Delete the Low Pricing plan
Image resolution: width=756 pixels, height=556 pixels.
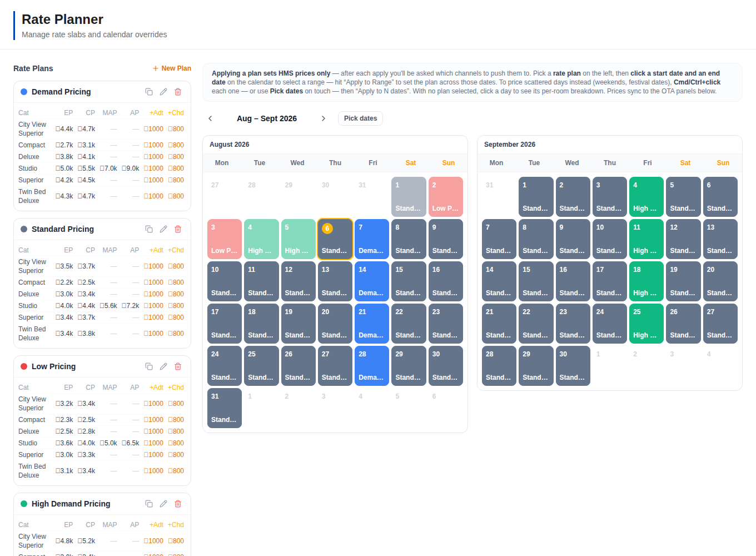(x=178, y=366)
